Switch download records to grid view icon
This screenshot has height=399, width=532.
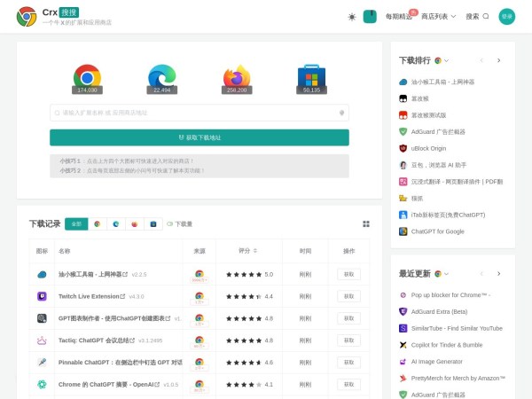point(366,223)
